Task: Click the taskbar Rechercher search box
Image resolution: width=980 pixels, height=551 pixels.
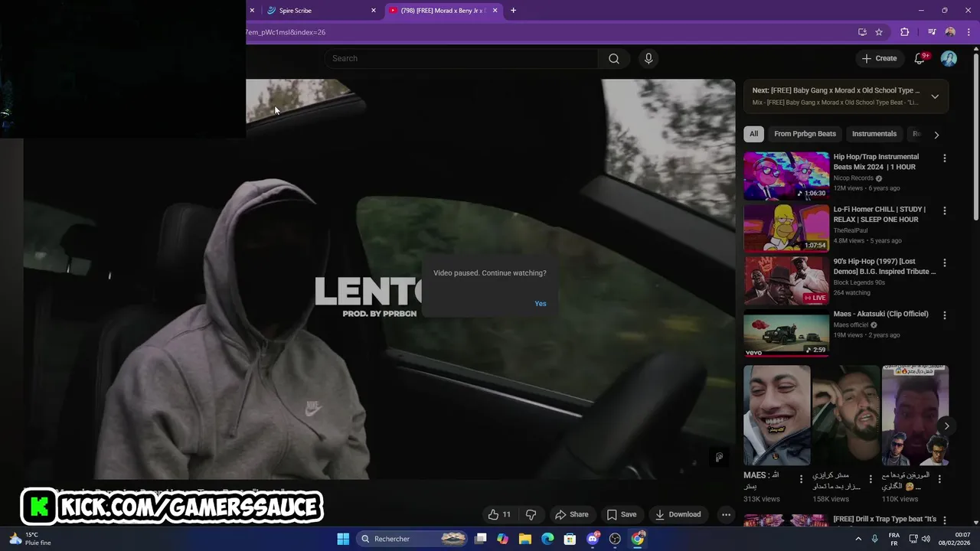Action: 413,539
